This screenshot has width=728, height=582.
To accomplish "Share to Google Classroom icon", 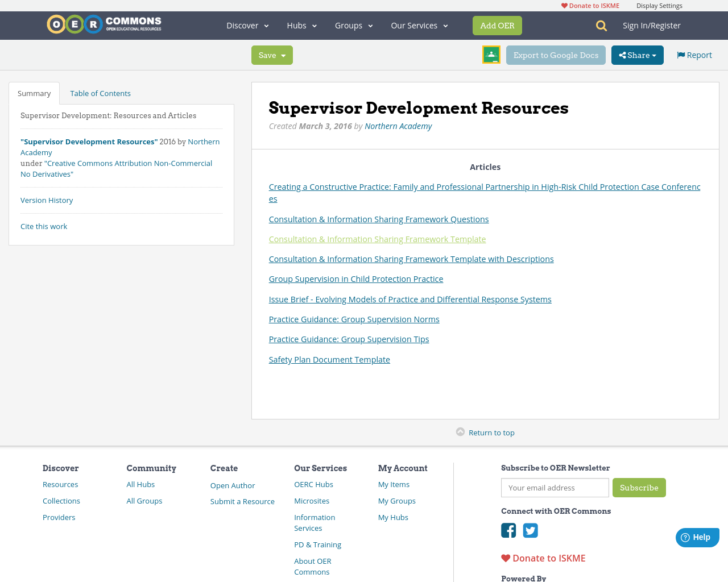I will (x=491, y=55).
